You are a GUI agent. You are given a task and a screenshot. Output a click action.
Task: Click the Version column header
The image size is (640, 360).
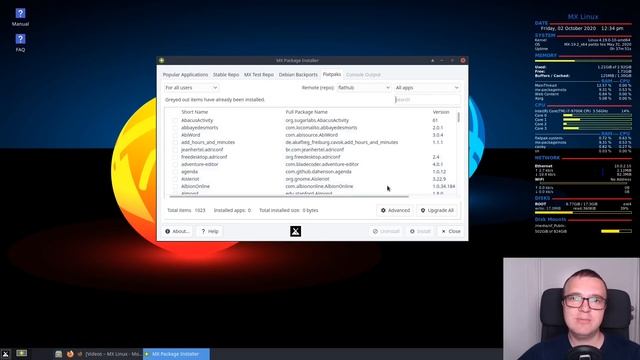tap(441, 112)
